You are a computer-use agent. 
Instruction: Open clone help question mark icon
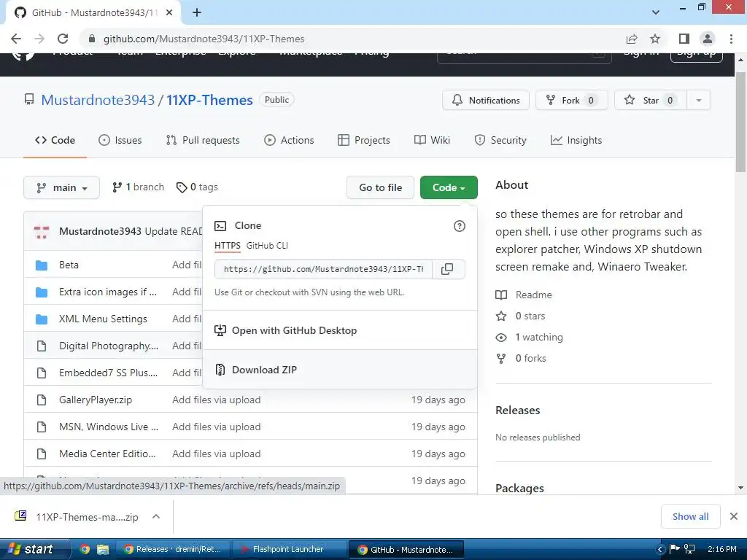click(460, 226)
